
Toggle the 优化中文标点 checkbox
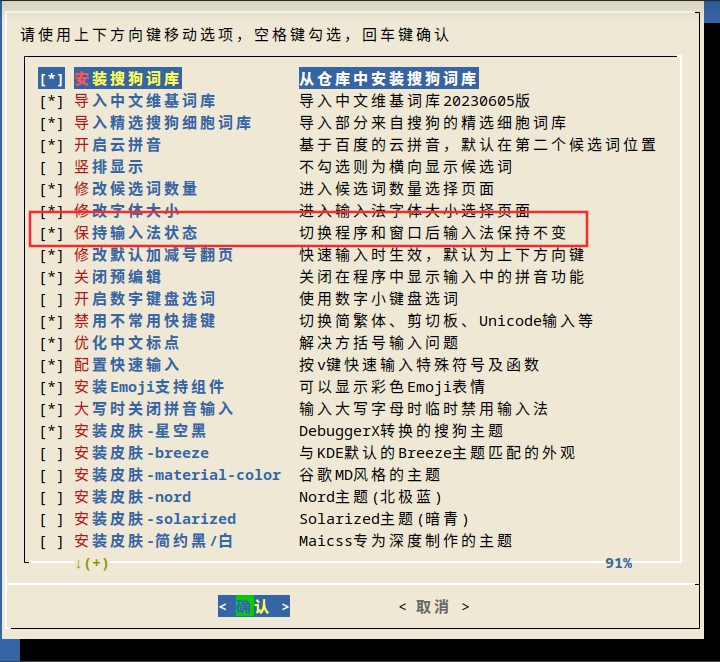coord(51,343)
